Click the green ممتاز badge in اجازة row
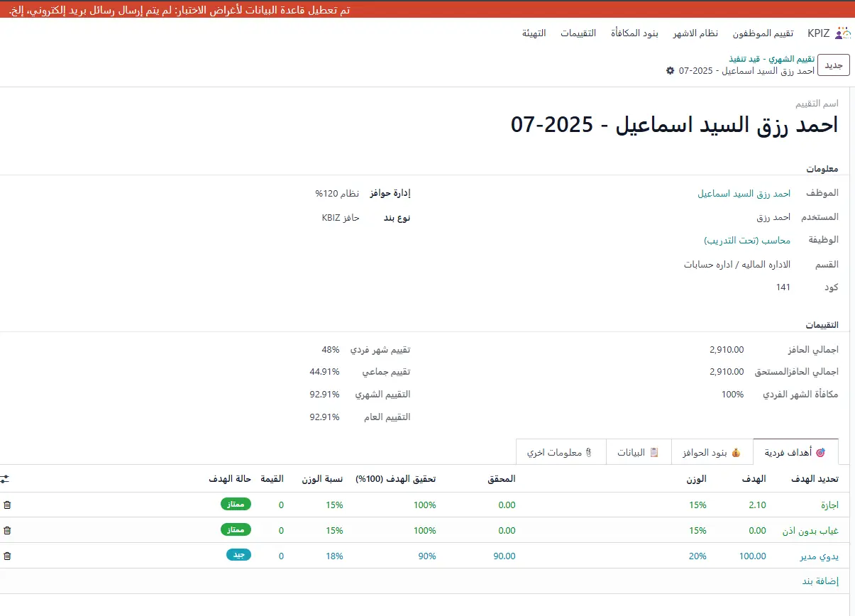The height and width of the screenshot is (616, 855). tap(236, 505)
